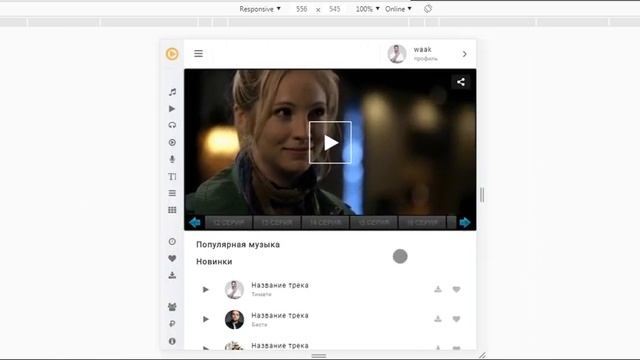Screen dimensions: 640x360
Task: Open the Responsive device dropdown
Action: (260, 9)
